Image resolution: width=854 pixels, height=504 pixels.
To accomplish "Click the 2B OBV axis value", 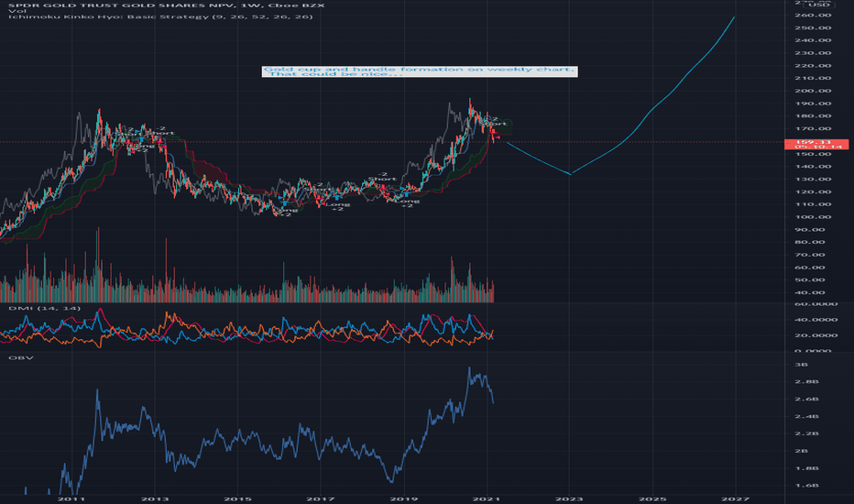I will [802, 451].
